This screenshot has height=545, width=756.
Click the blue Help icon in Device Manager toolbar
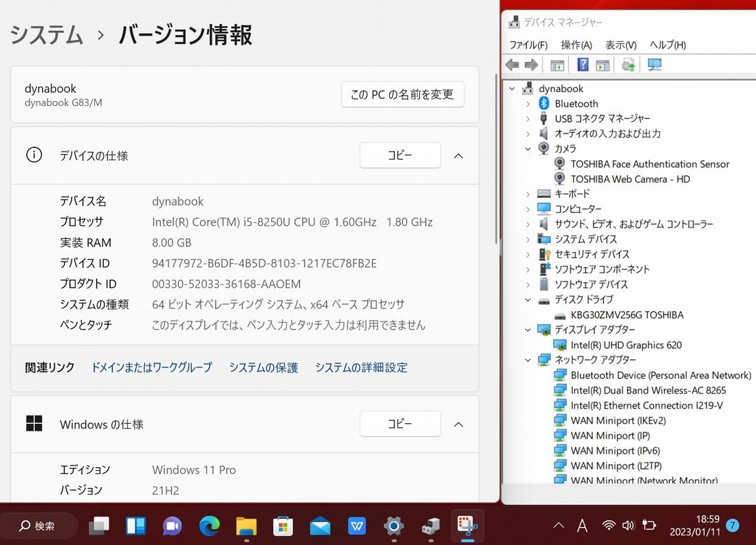[x=583, y=65]
